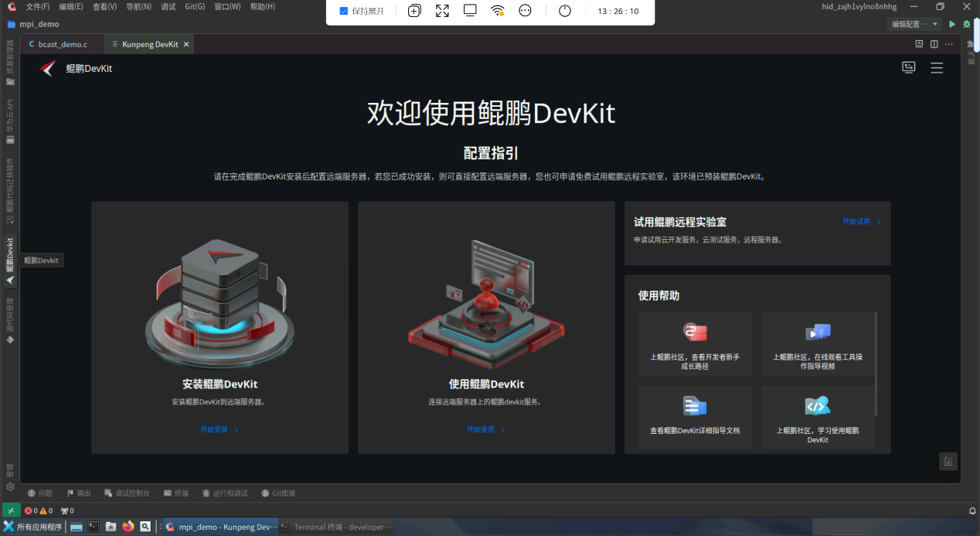
Task: Open the 华为云 API sidebar panel
Action: pos(10,122)
